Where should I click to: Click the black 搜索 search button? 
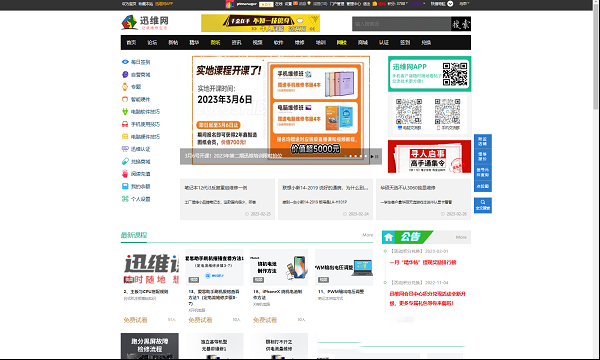[x=461, y=24]
